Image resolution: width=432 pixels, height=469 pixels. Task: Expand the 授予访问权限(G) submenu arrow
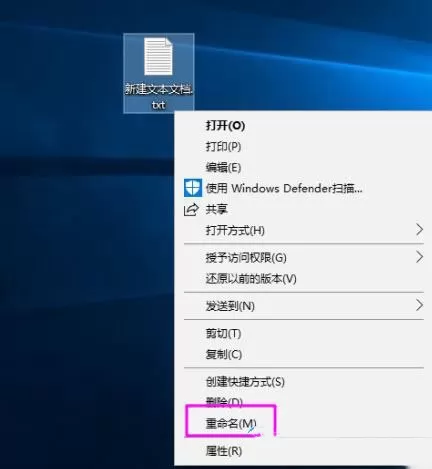tap(420, 257)
